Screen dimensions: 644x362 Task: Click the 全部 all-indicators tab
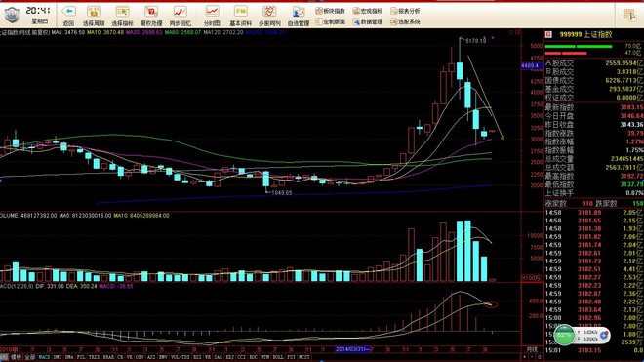pyautogui.click(x=30, y=357)
